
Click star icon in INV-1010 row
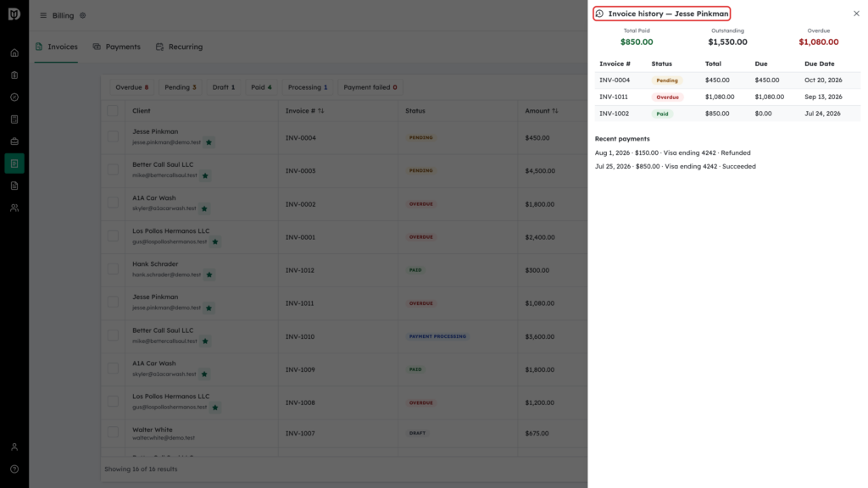point(205,341)
